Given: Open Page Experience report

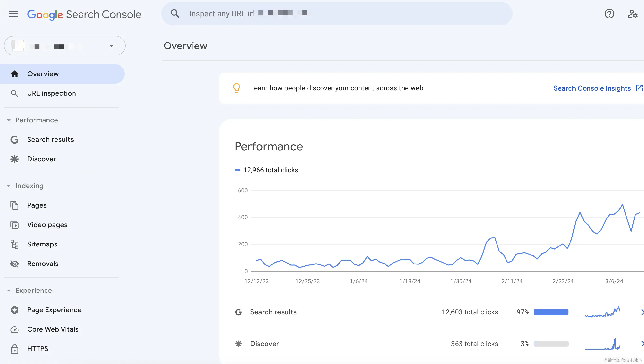Looking at the screenshot, I should click(54, 310).
